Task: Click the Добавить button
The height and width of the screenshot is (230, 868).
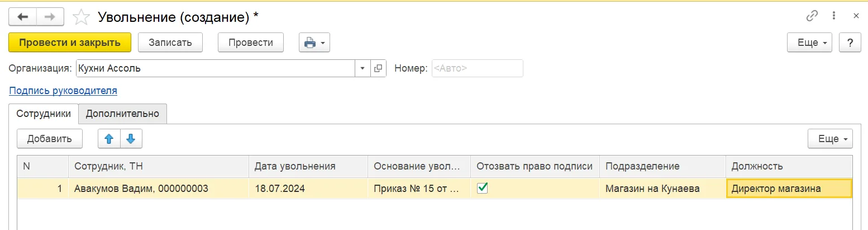Action: [50, 139]
